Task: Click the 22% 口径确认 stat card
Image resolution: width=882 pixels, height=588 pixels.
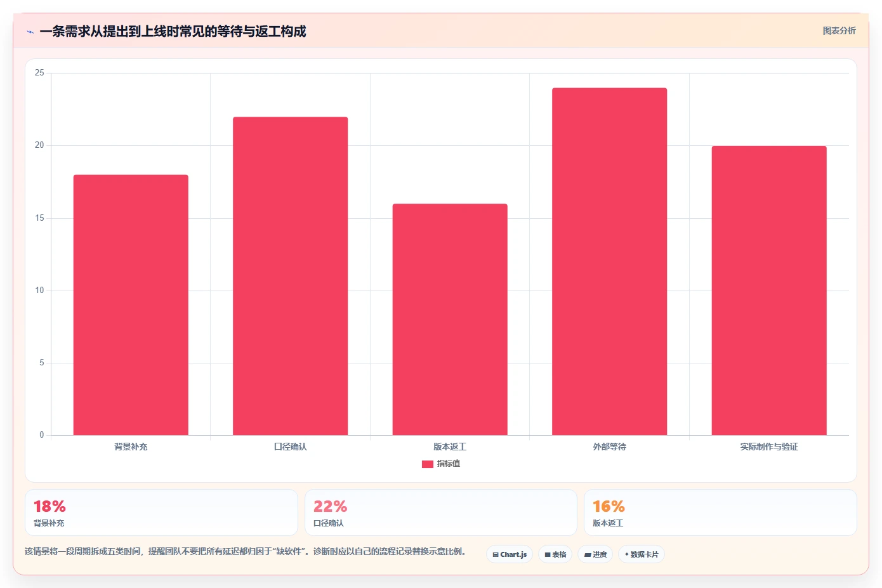Action: pos(441,513)
